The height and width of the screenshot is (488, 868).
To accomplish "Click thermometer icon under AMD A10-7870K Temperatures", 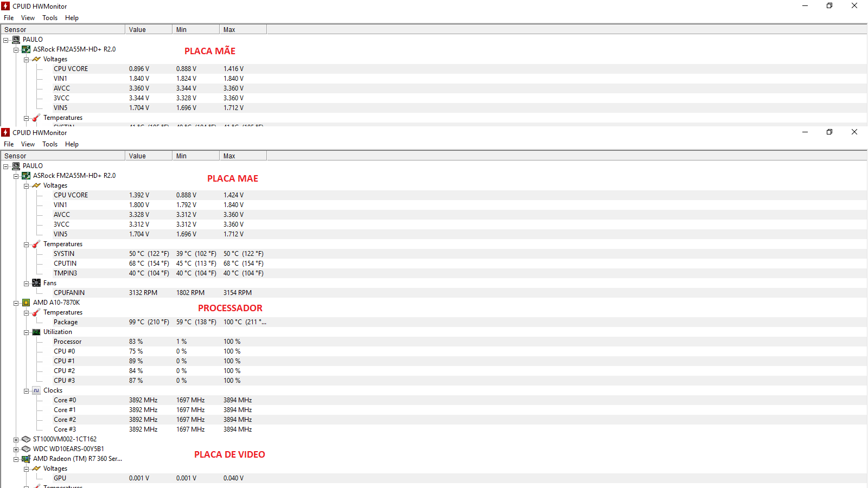I will [36, 312].
